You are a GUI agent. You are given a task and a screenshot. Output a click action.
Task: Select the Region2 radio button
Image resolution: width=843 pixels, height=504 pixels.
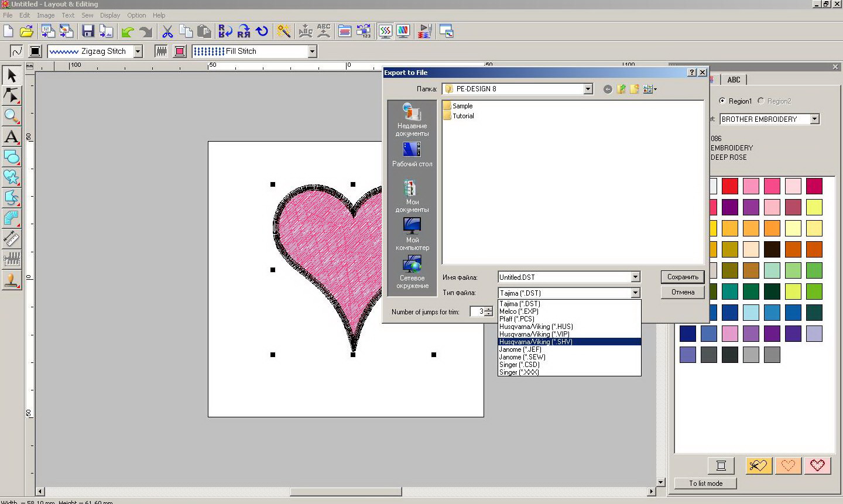pos(761,101)
